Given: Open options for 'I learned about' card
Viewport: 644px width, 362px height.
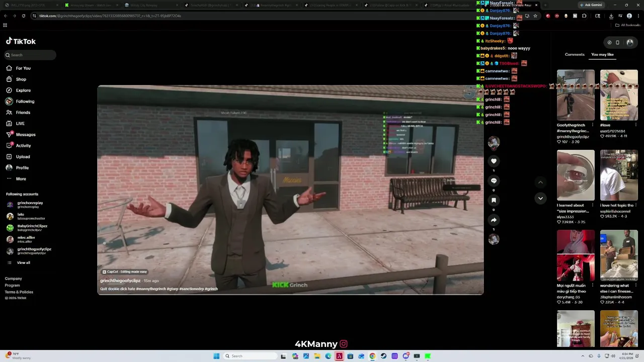Looking at the screenshot, I should pyautogui.click(x=593, y=205).
